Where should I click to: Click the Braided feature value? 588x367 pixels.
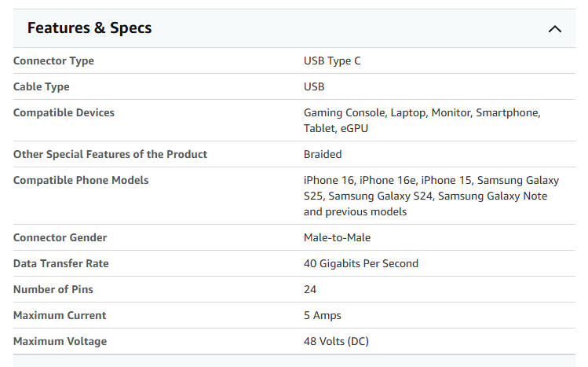(323, 155)
